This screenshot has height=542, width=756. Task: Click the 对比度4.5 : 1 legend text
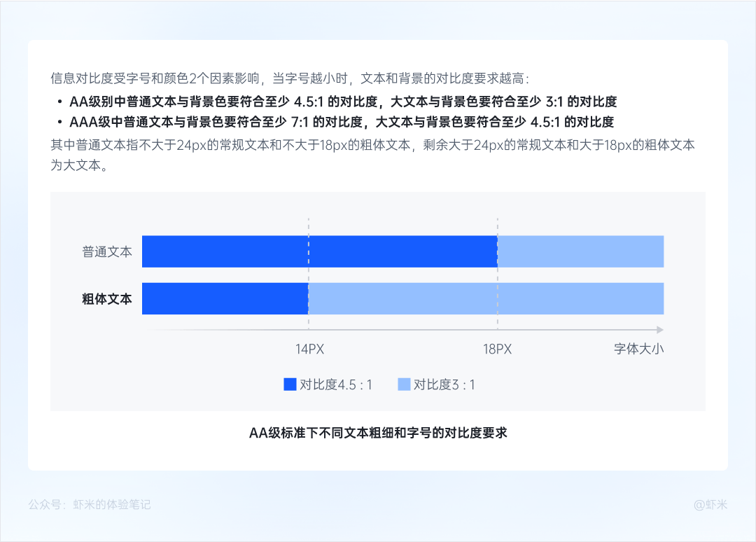335,385
